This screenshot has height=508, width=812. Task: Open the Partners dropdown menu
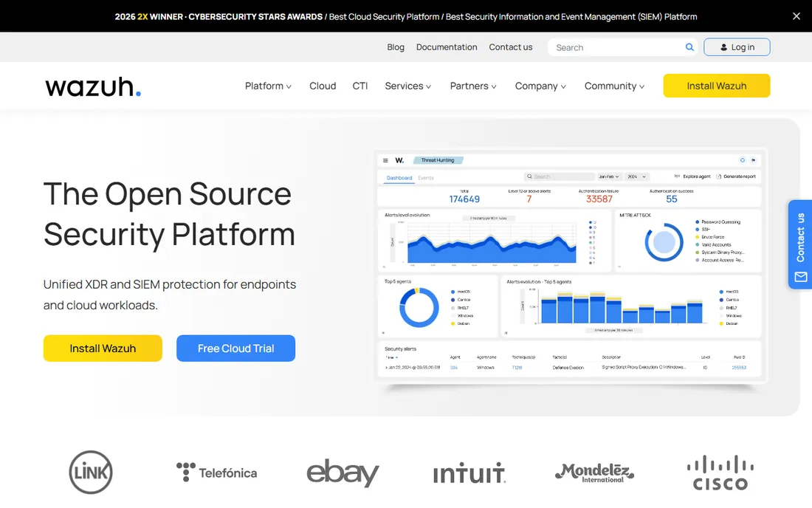[473, 86]
